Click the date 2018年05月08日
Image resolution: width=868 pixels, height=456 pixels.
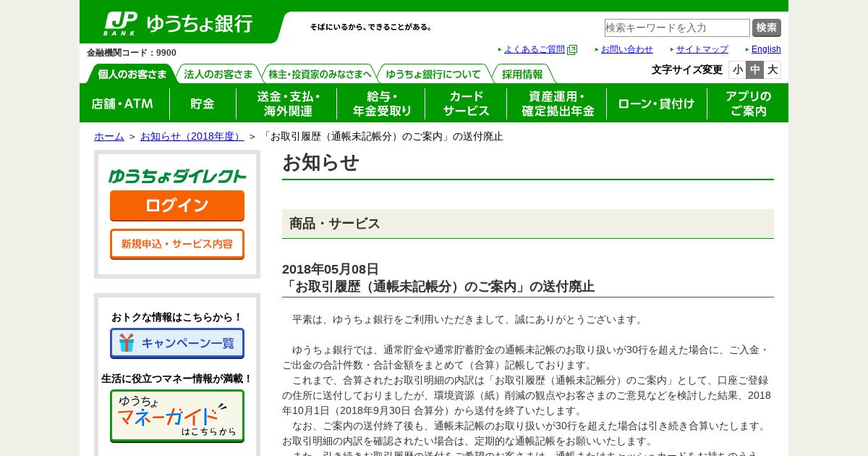point(331,269)
